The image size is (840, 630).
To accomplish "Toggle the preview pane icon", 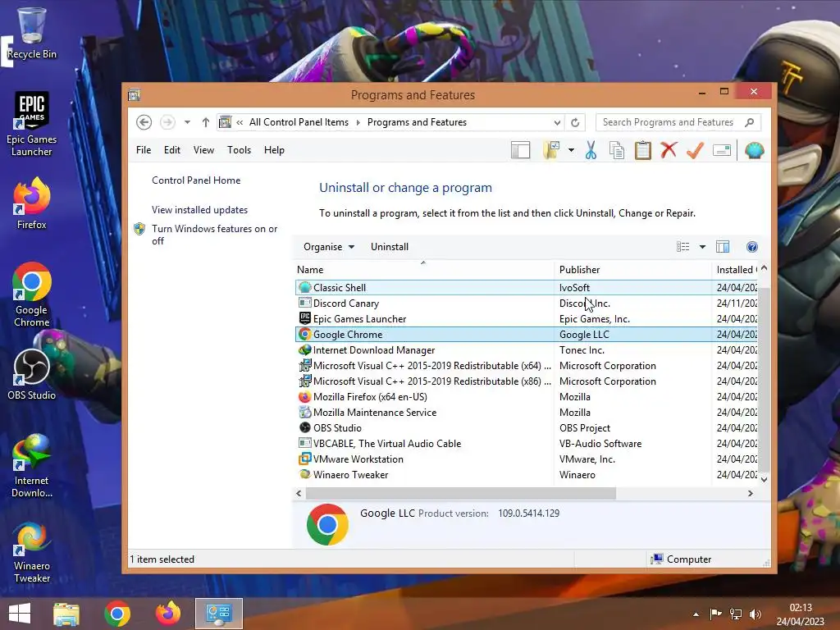I will (723, 247).
